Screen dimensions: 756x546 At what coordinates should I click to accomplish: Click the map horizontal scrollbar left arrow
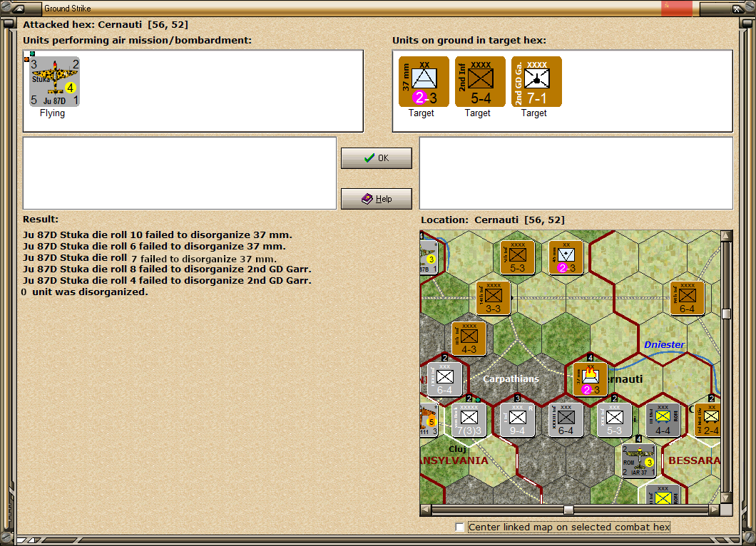426,510
